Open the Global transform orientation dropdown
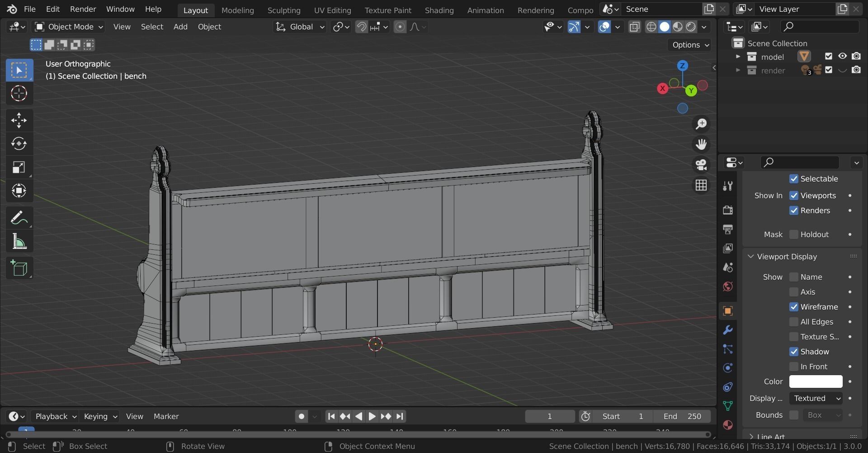868x453 pixels. 300,27
